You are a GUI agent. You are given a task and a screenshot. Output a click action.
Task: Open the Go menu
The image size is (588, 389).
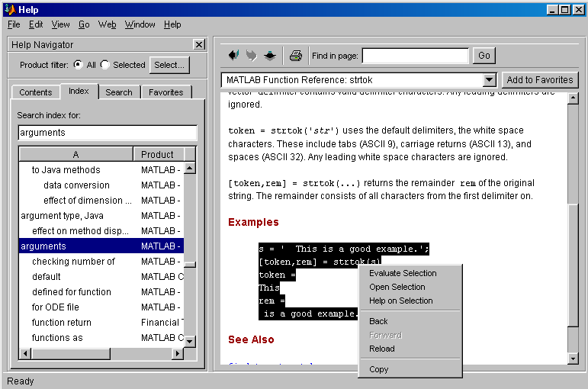click(84, 24)
